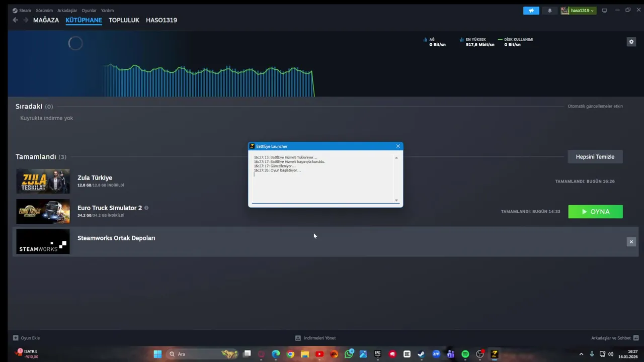Open Spotify from taskbar
Image resolution: width=644 pixels, height=362 pixels.
465,354
